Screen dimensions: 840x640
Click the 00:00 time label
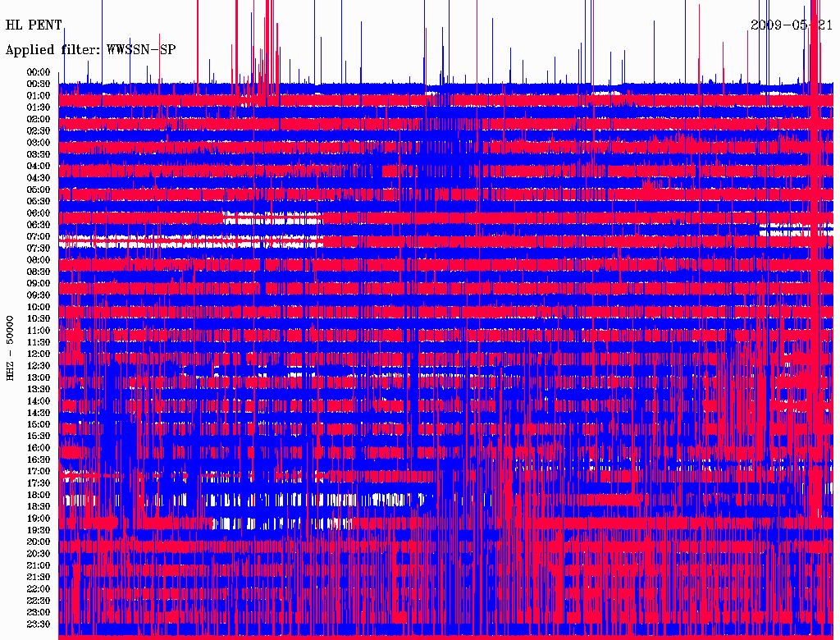click(x=39, y=72)
